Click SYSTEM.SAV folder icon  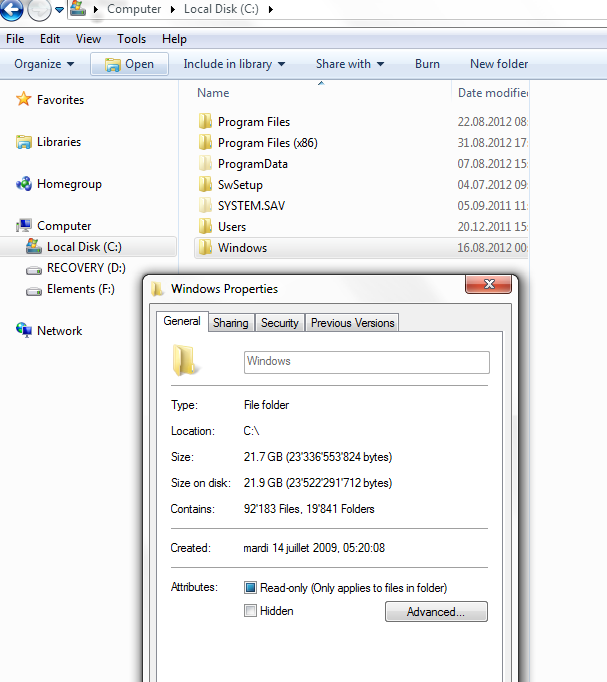205,205
